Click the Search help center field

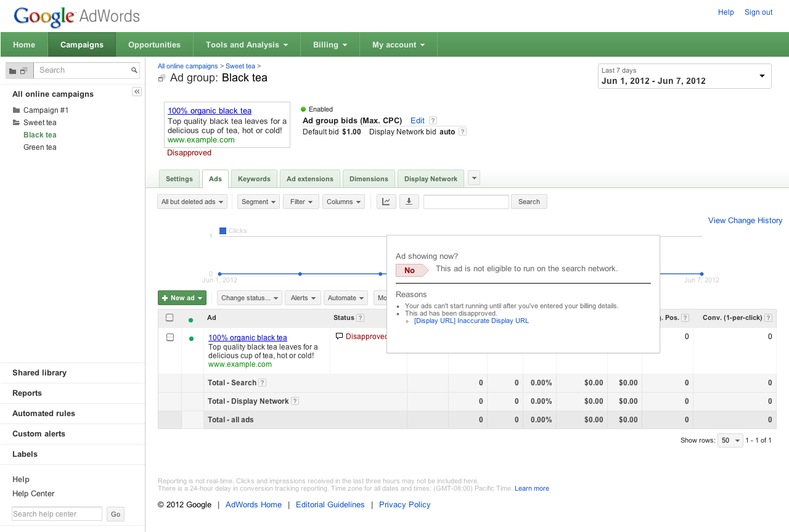coord(57,514)
